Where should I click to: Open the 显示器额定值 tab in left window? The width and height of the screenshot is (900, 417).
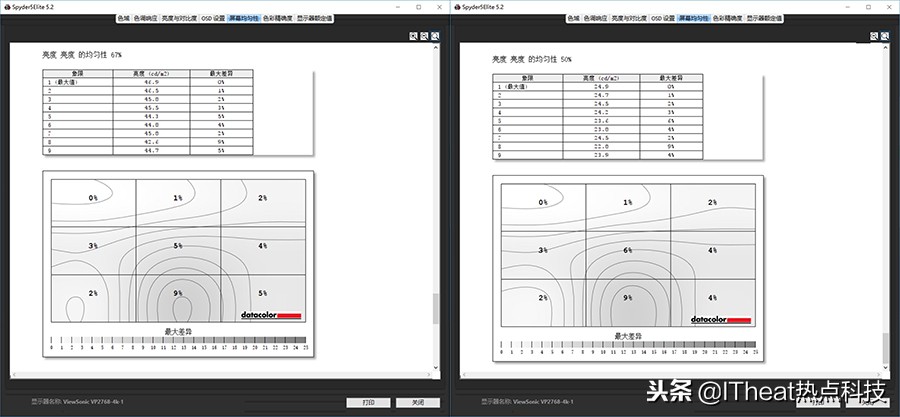pyautogui.click(x=314, y=18)
